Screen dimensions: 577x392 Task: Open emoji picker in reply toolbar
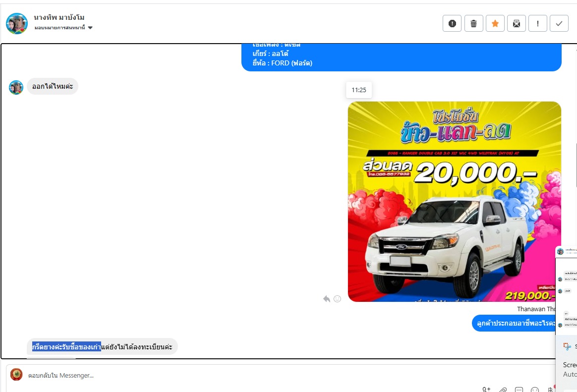(x=535, y=390)
